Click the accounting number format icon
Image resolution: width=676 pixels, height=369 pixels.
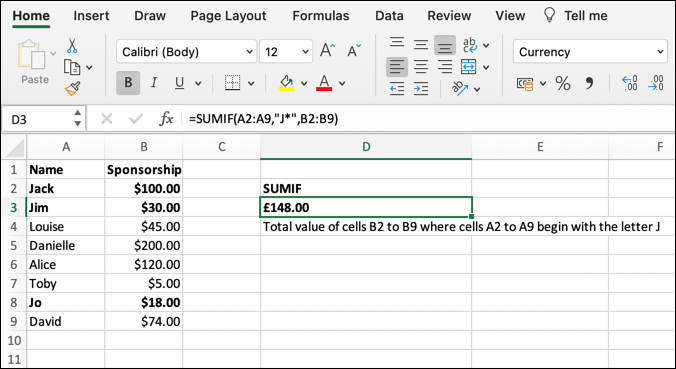tap(525, 83)
